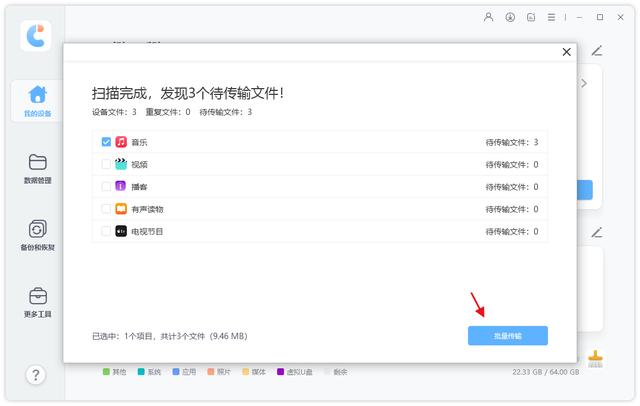Click the broom cleanup icon
The height and width of the screenshot is (406, 640).
click(595, 359)
